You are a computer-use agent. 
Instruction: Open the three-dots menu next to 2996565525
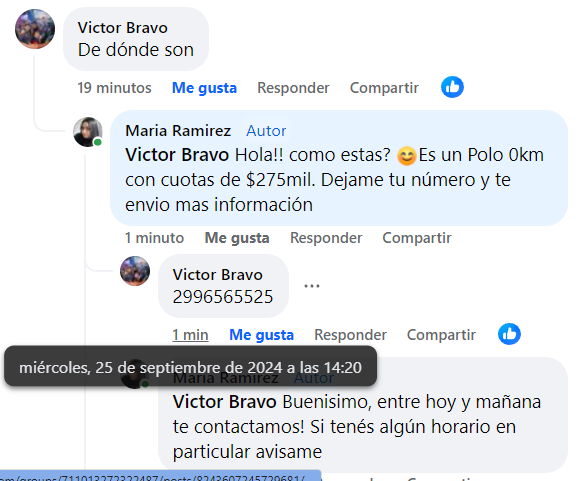312,286
